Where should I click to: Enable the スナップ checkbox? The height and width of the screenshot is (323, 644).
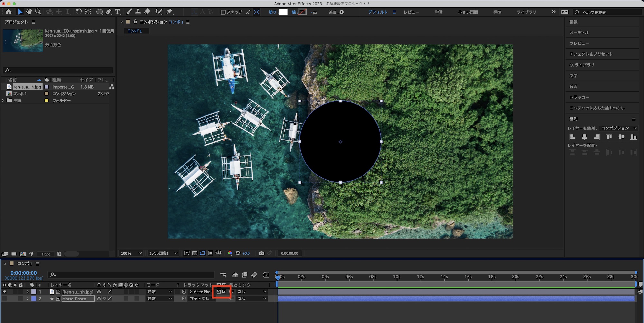pyautogui.click(x=223, y=12)
